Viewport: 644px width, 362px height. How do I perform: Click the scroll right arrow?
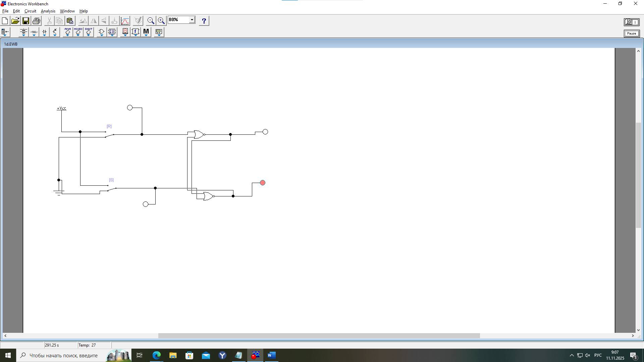pos(633,336)
